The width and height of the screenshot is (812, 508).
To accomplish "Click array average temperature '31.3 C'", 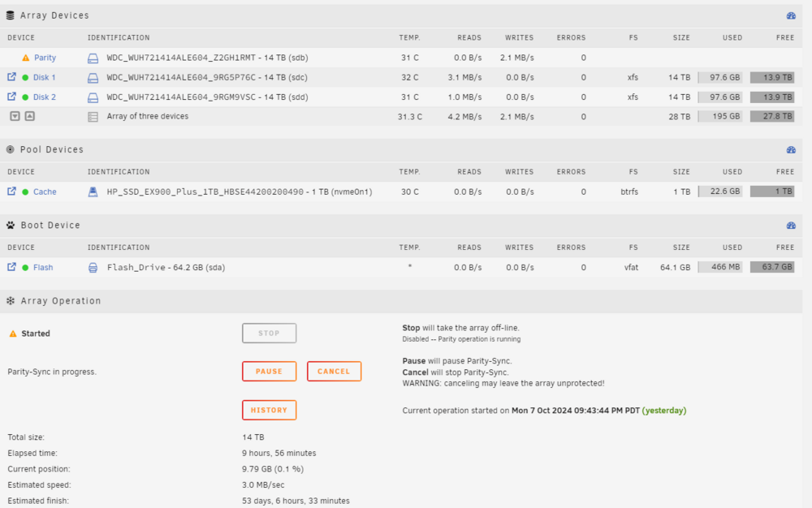I will [409, 117].
